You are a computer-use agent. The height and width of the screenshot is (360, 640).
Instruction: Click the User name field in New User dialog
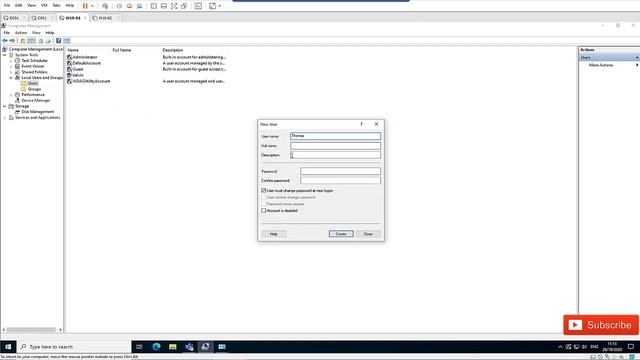coord(336,136)
